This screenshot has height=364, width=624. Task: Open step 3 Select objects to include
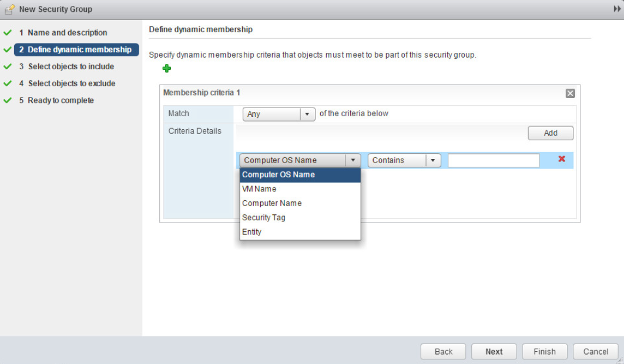click(x=71, y=66)
